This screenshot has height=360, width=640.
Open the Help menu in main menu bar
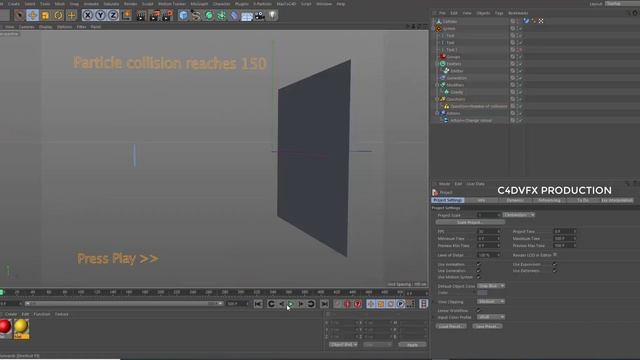point(341,4)
